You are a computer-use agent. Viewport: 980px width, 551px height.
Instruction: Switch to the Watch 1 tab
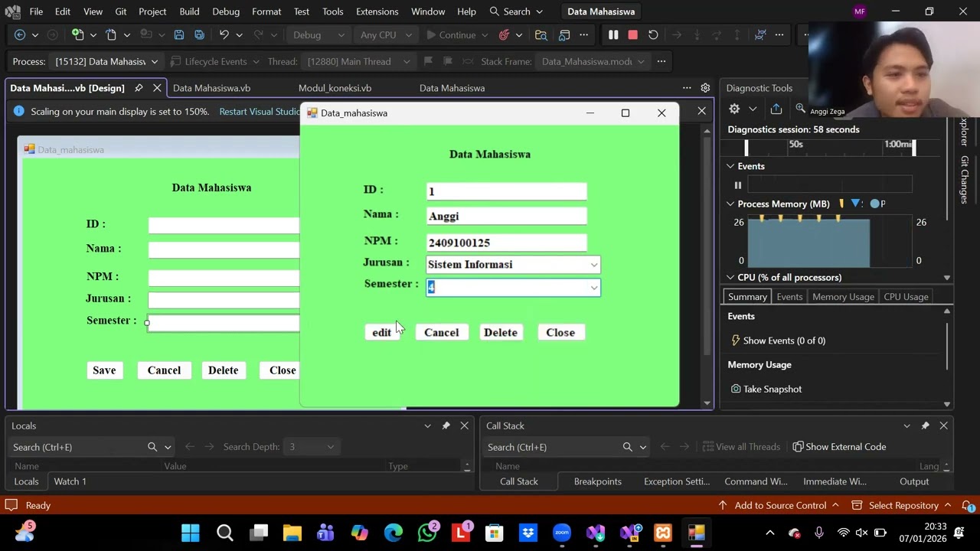70,481
